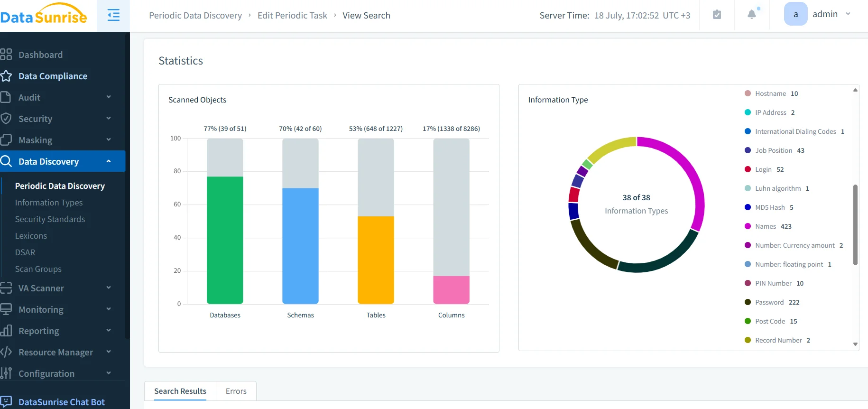Click the Security shield icon
Screen dimensions: 868x409
(x=6, y=119)
